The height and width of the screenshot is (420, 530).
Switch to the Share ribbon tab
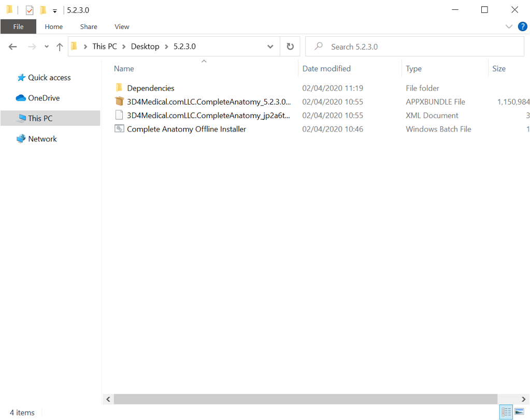(89, 27)
